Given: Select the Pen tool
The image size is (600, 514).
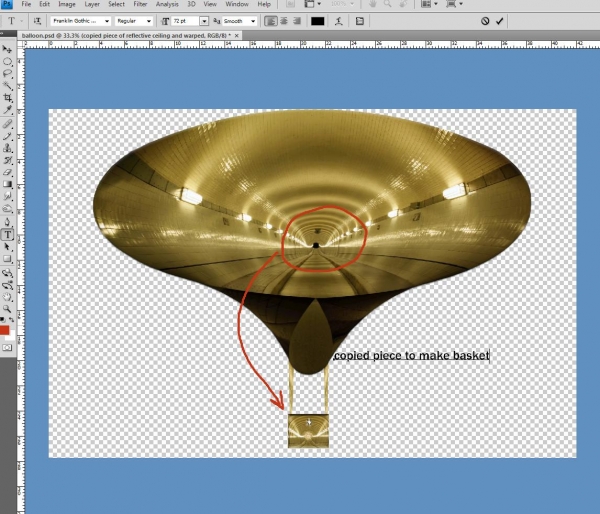Looking at the screenshot, I should tap(7, 222).
